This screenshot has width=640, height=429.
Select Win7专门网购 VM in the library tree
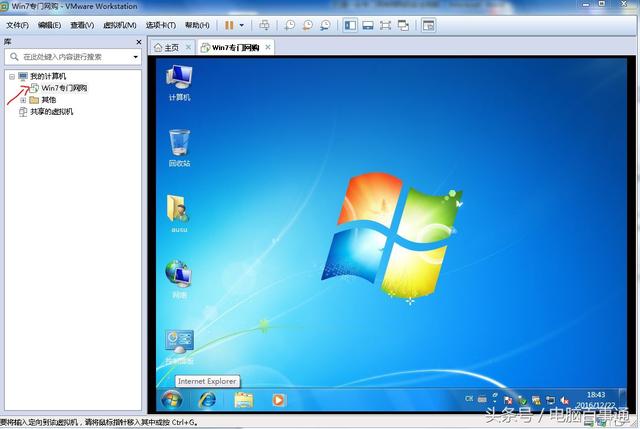[x=59, y=88]
